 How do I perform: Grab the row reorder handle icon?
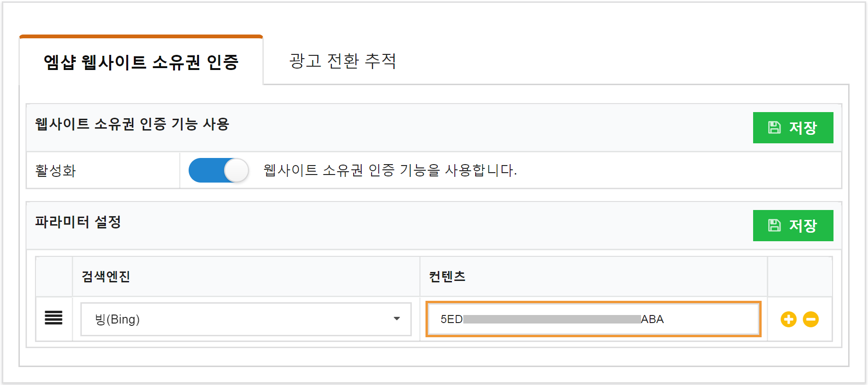click(x=53, y=318)
